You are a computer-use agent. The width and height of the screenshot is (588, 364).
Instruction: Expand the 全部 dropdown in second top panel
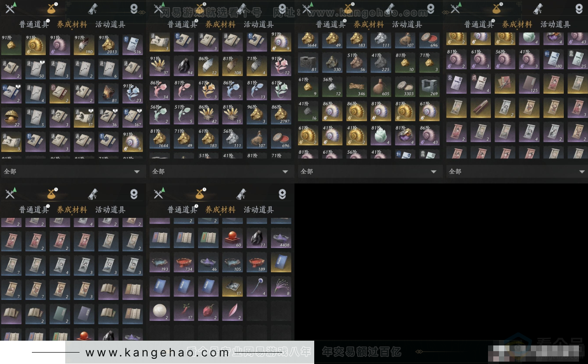(x=221, y=171)
